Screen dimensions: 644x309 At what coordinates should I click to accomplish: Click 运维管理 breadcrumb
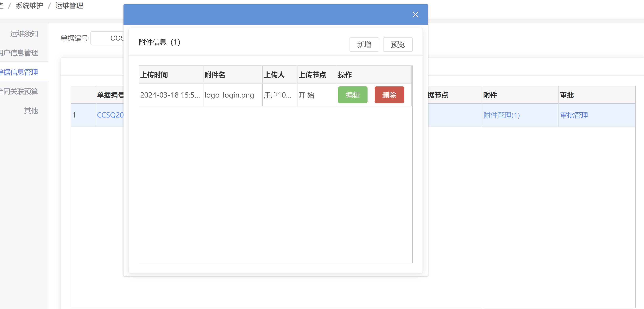point(69,6)
